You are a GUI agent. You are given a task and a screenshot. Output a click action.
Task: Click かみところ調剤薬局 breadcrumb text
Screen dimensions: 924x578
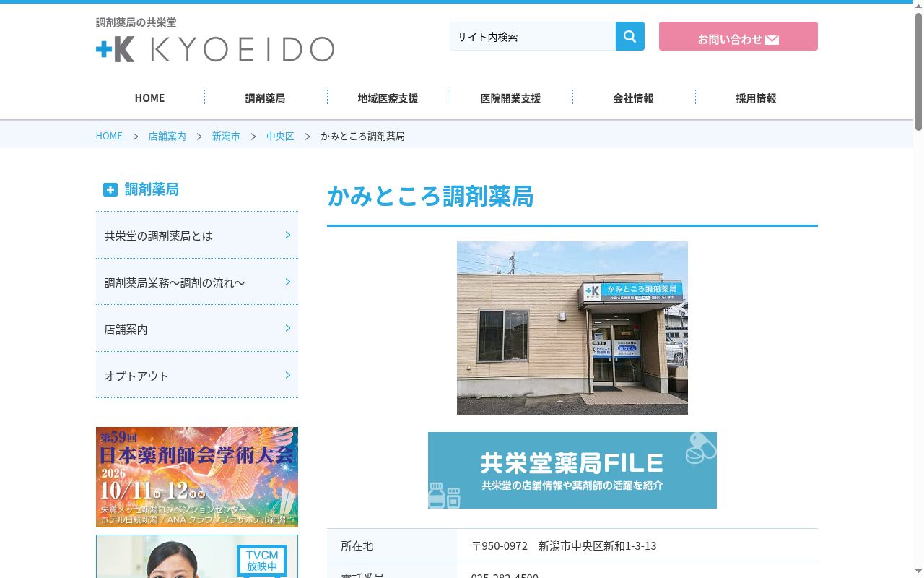pyautogui.click(x=362, y=136)
